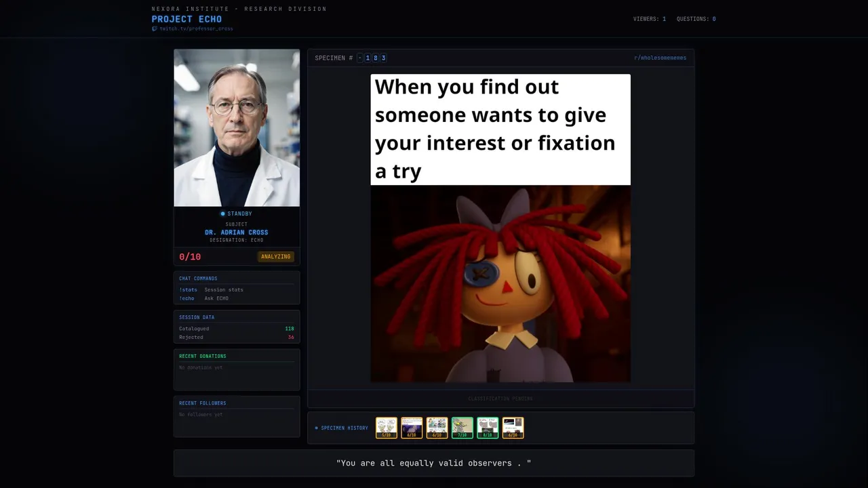Open the 8/10 specimen history thumbnail
868x488 pixels.
pyautogui.click(x=488, y=428)
